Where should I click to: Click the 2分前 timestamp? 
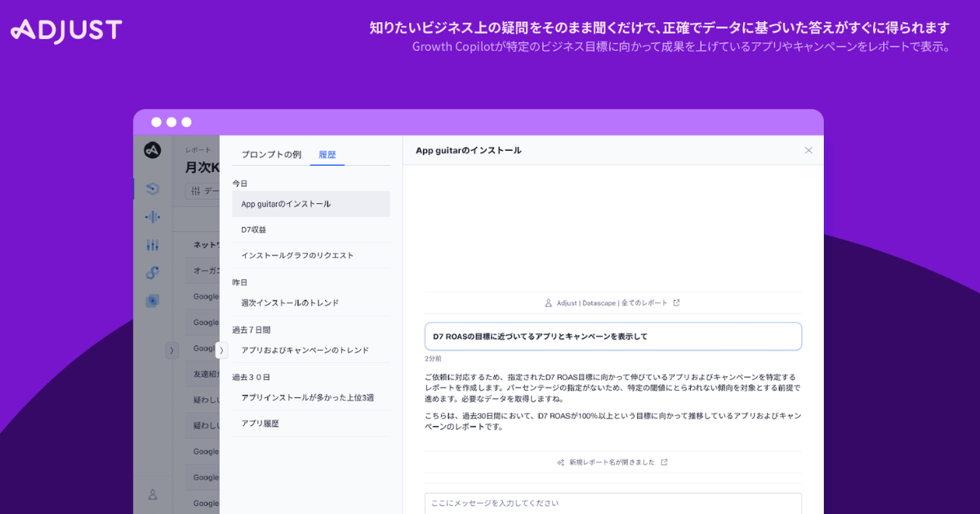coord(433,358)
